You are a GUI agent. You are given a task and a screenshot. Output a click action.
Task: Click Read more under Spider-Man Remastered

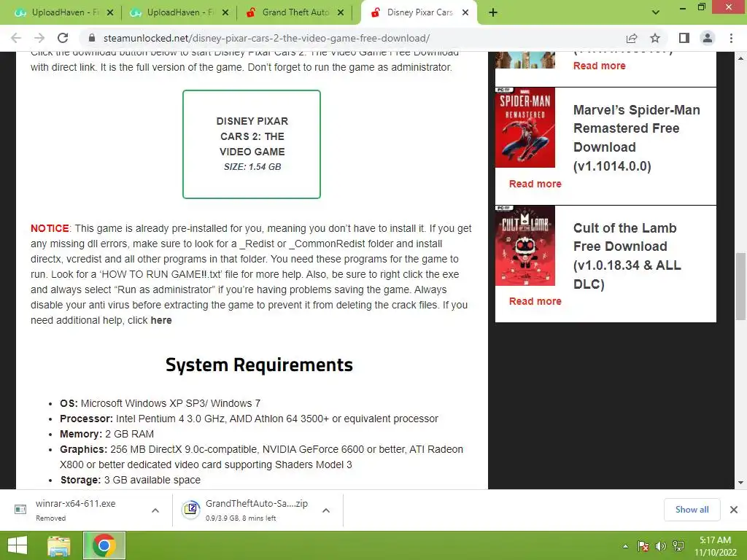[x=535, y=184]
